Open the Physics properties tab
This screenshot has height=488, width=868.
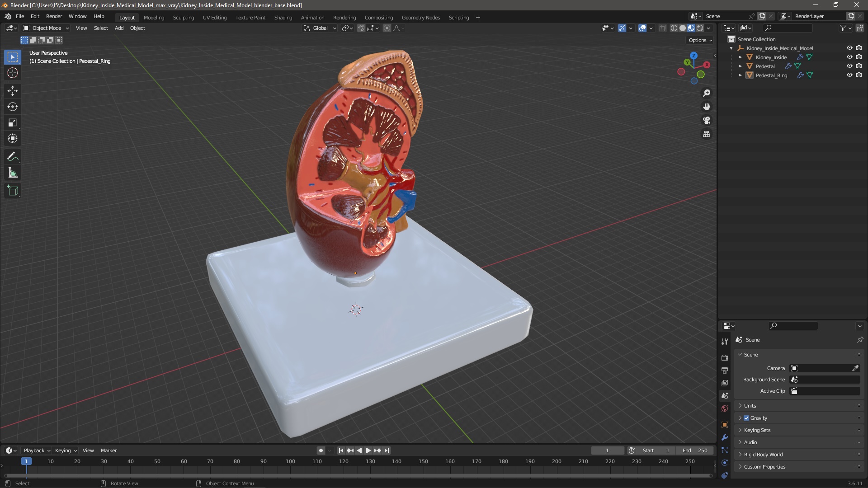pos(725,463)
